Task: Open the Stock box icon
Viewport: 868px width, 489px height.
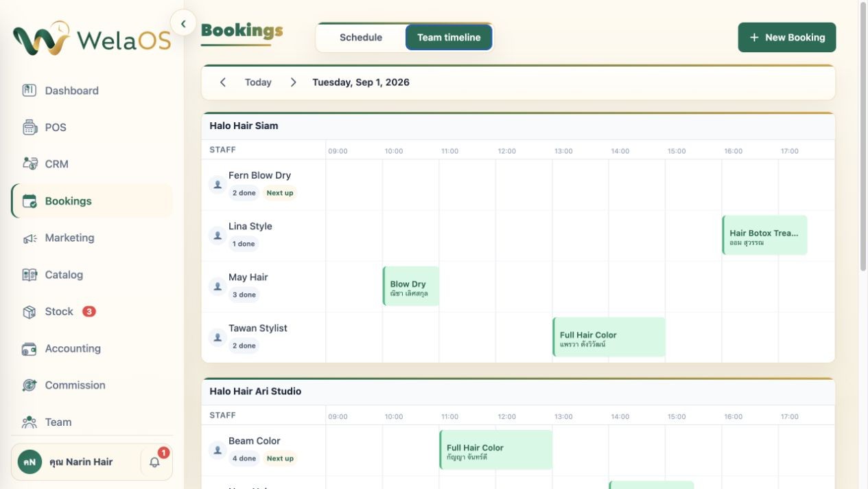Action: coord(29,311)
